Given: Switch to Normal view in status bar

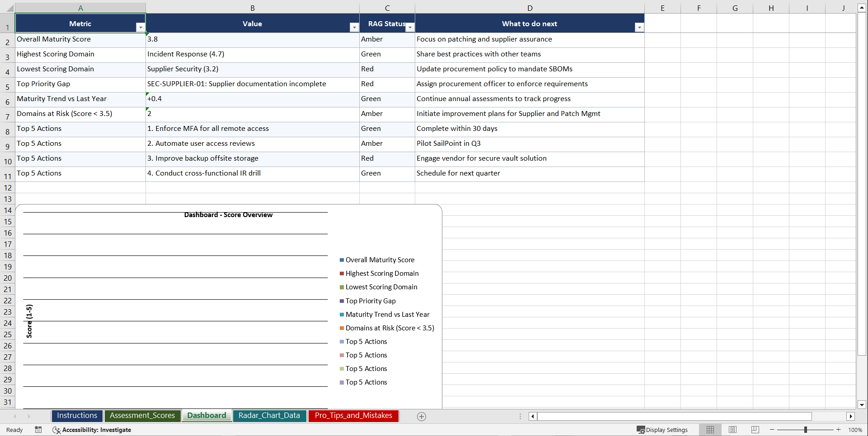Looking at the screenshot, I should click(x=710, y=430).
